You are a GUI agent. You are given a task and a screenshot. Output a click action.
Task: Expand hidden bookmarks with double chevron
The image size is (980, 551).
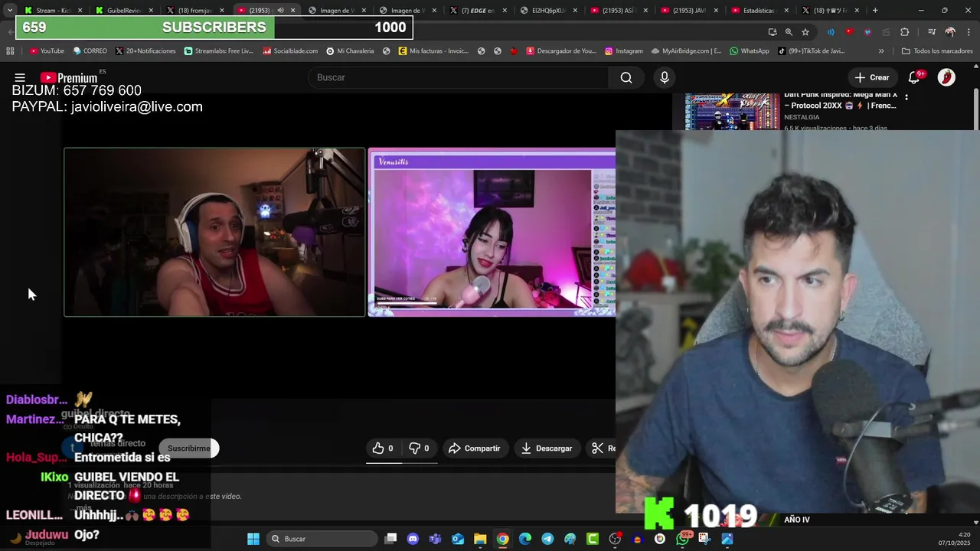point(881,51)
